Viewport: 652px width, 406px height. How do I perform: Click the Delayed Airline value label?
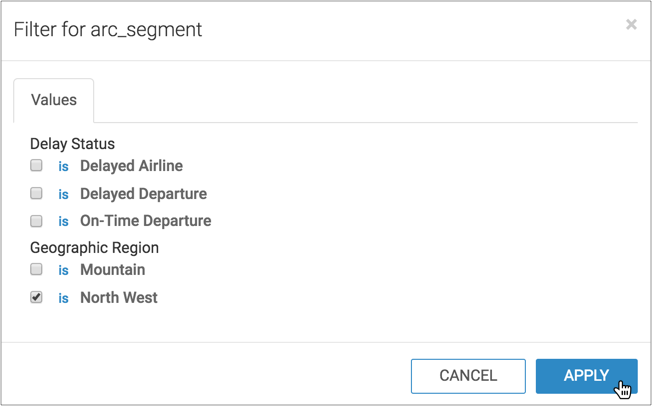[131, 166]
